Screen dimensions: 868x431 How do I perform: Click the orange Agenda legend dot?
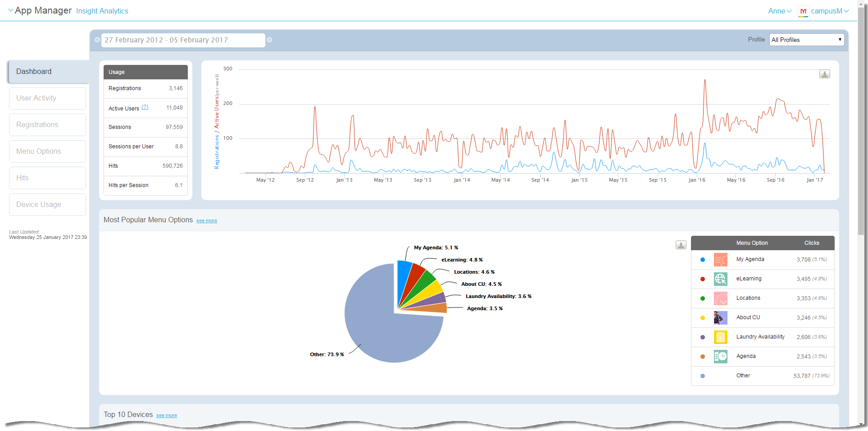click(703, 357)
